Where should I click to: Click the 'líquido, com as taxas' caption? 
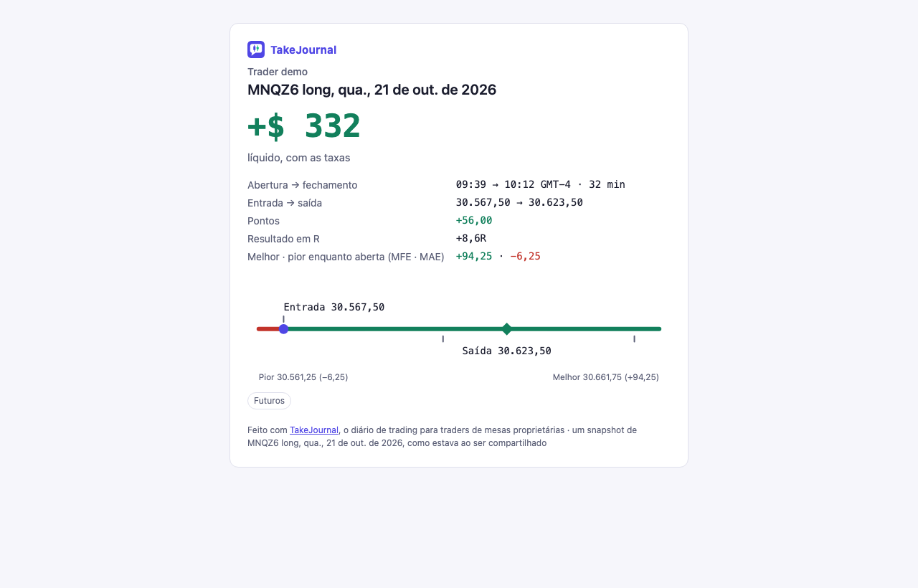point(298,158)
